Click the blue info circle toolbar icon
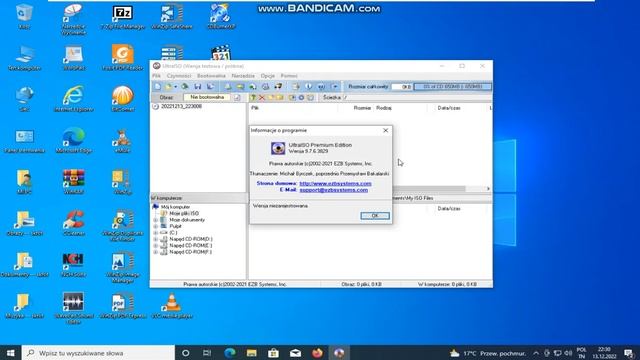Screen dimensions: 640x360 [309, 87]
